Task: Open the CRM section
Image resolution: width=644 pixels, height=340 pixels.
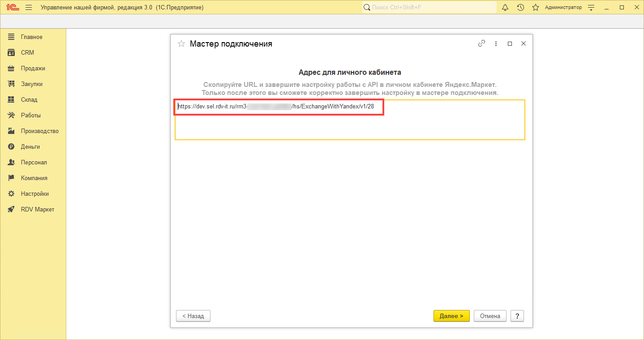Action: (33, 53)
